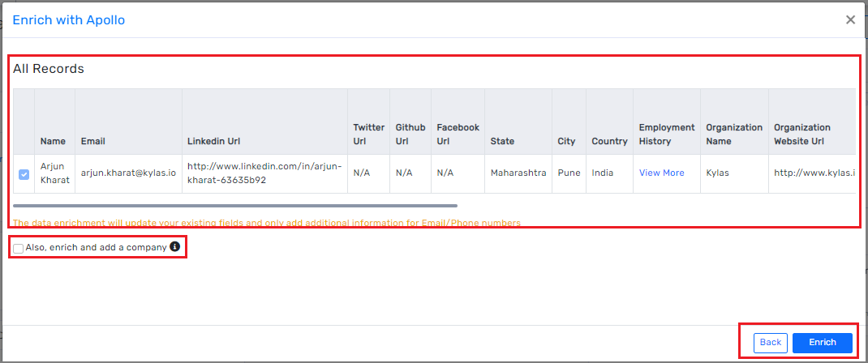Select the linkedin.com/in/arjun-kharat URL cell
Viewport: 868px width, 363px height.
[264, 174]
